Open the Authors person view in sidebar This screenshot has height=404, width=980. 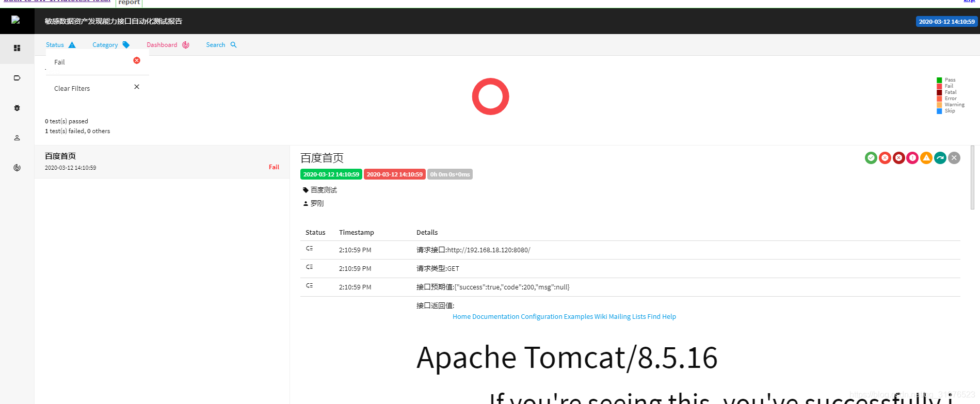[17, 138]
